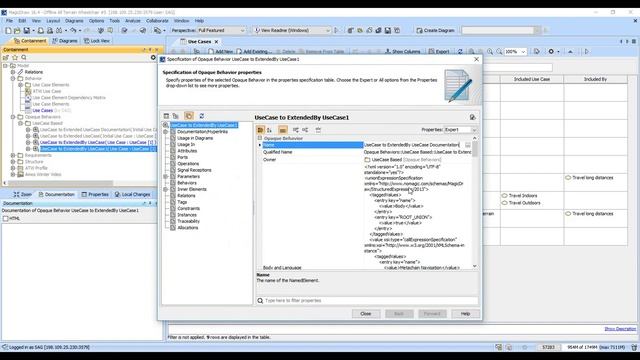This screenshot has height=360, width=640.
Task: Click the Export button in table toolbar
Action: (439, 52)
